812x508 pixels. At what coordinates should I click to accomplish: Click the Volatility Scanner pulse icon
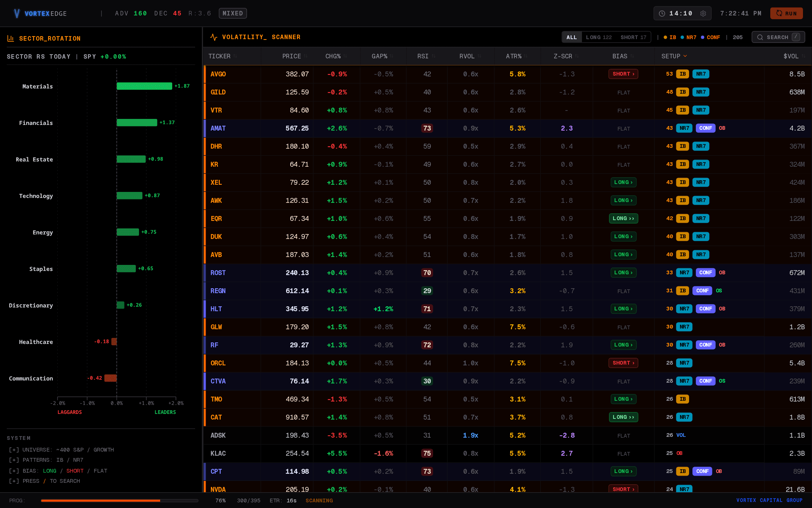point(214,37)
